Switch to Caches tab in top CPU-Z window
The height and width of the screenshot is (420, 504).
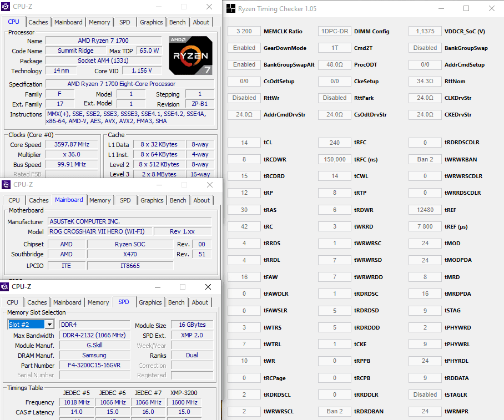coord(38,22)
